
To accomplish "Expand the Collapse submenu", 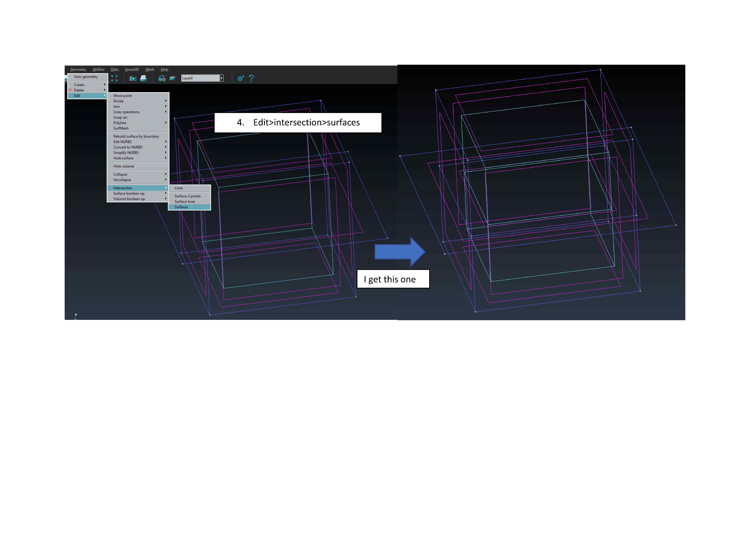I will (138, 174).
